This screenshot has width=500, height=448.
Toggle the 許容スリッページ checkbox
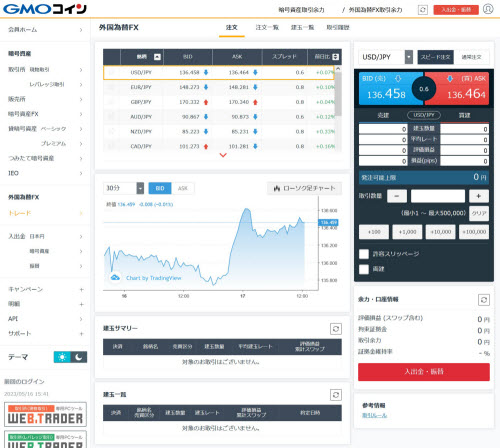[x=364, y=254]
